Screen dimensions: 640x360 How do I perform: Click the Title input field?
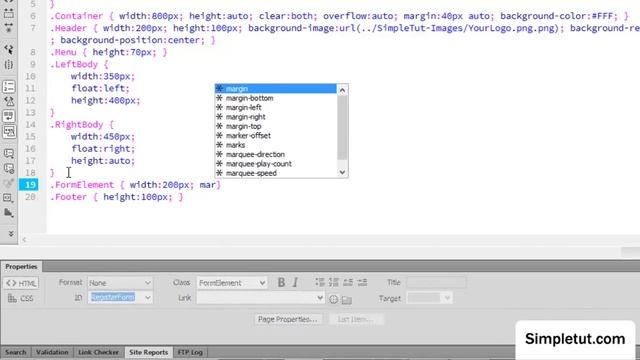(x=436, y=282)
